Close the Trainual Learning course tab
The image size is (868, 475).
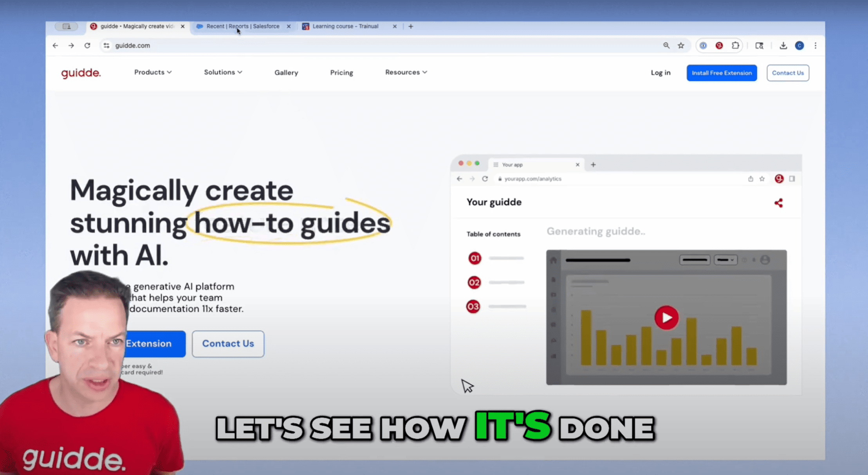point(395,26)
